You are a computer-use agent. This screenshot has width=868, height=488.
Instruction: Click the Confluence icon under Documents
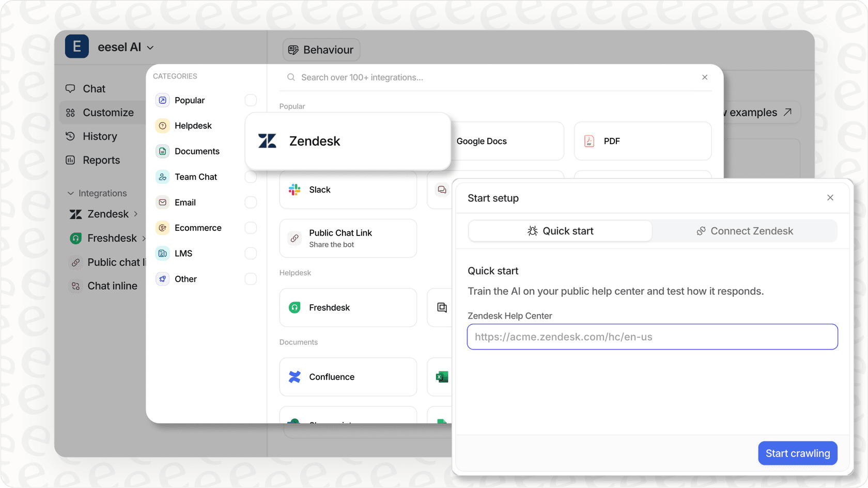tap(294, 377)
